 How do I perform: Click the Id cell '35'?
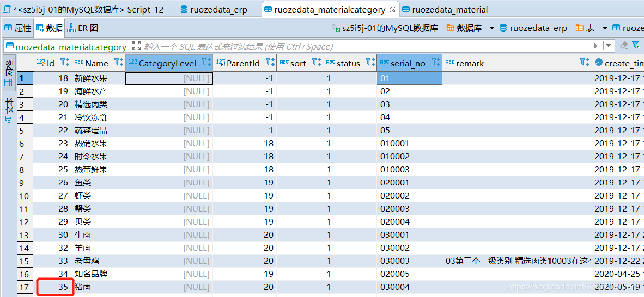pyautogui.click(x=52, y=287)
